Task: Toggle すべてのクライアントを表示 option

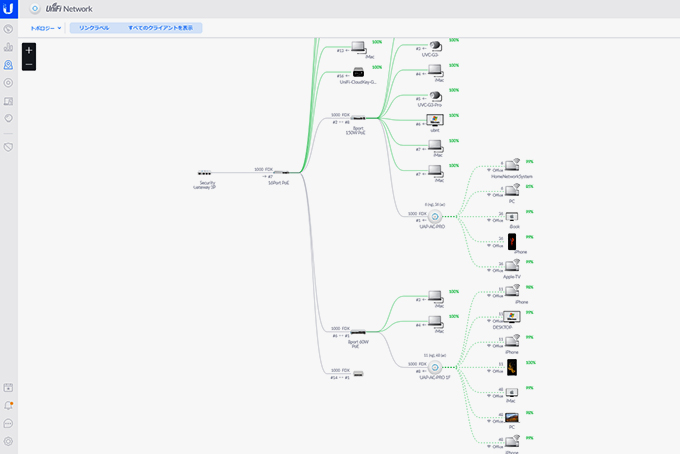Action: click(160, 28)
